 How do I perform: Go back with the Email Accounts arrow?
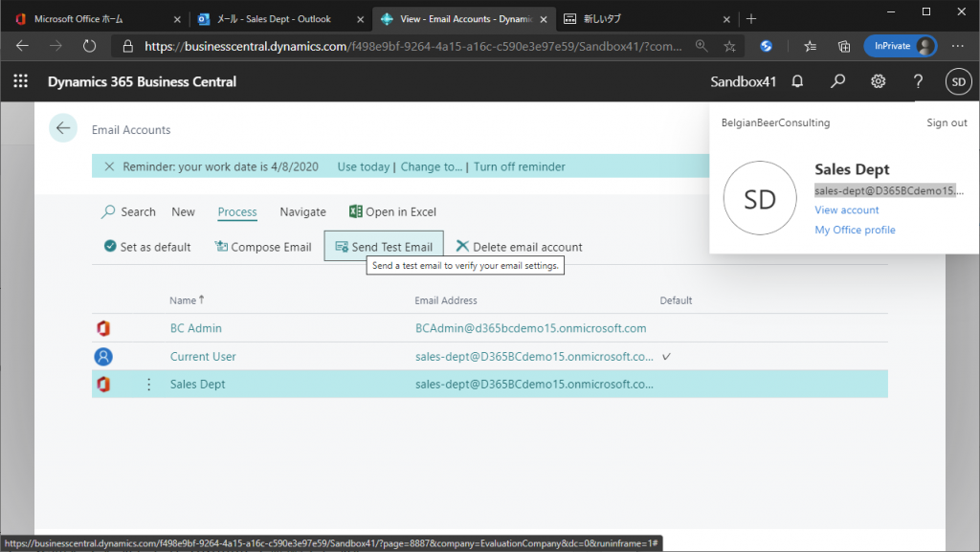pos(63,128)
